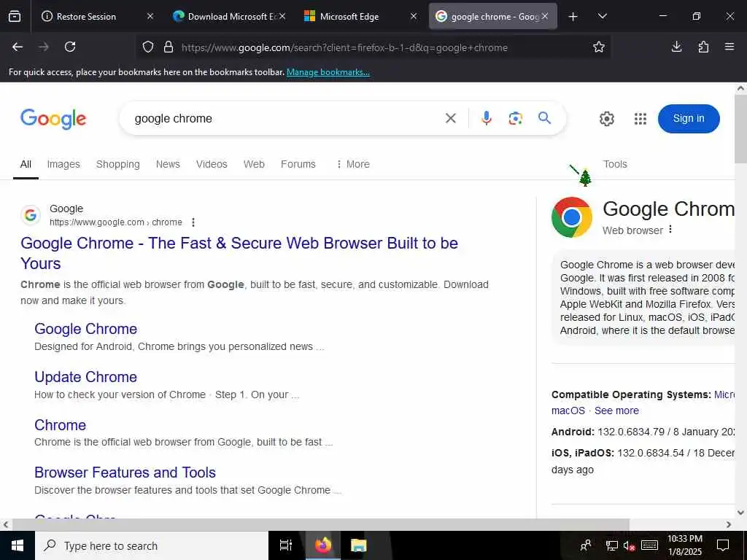Open the Chrome sitelink
The width and height of the screenshot is (747, 560).
click(x=60, y=425)
